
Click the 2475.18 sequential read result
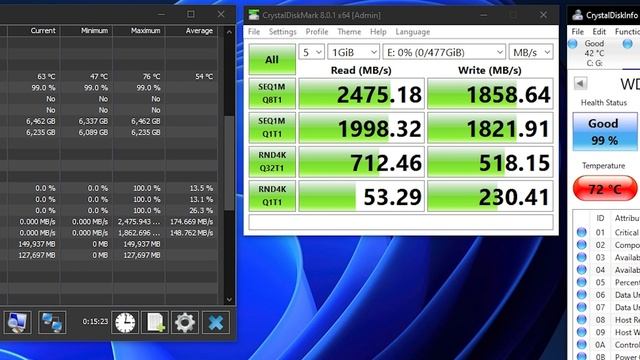coord(362,94)
